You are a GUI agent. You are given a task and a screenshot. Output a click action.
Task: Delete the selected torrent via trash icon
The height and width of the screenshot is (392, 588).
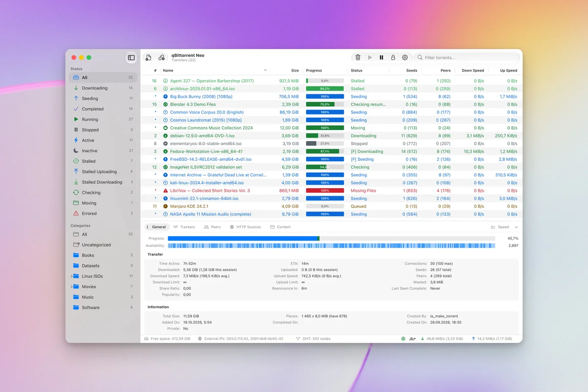(x=358, y=57)
